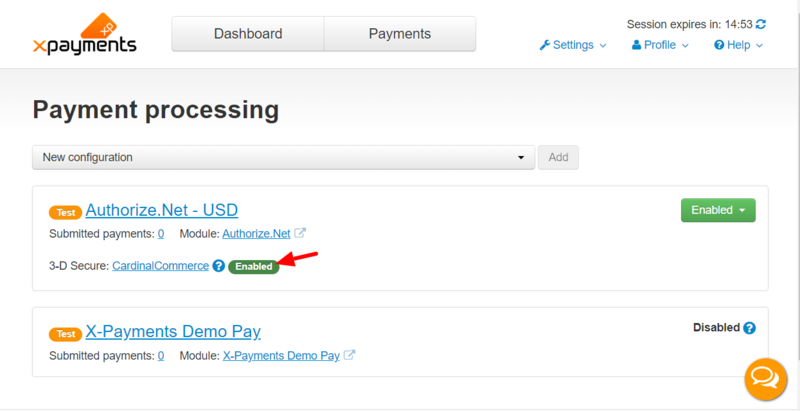Open the Help menu

[738, 45]
